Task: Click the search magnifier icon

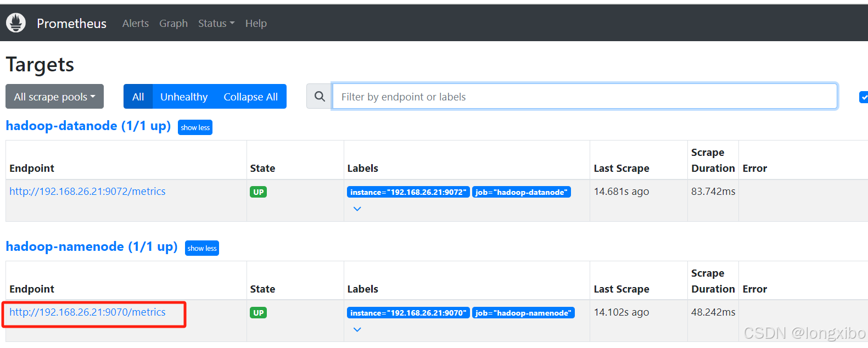Action: coord(320,97)
